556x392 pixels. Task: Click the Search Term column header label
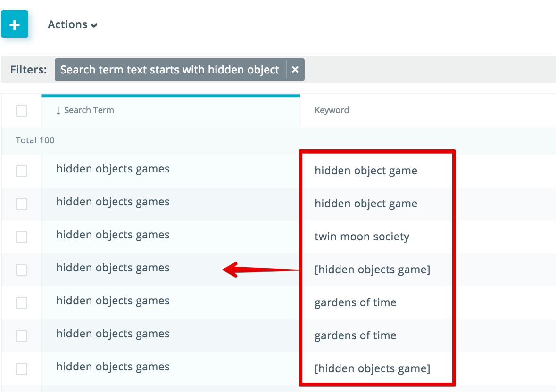pos(89,110)
